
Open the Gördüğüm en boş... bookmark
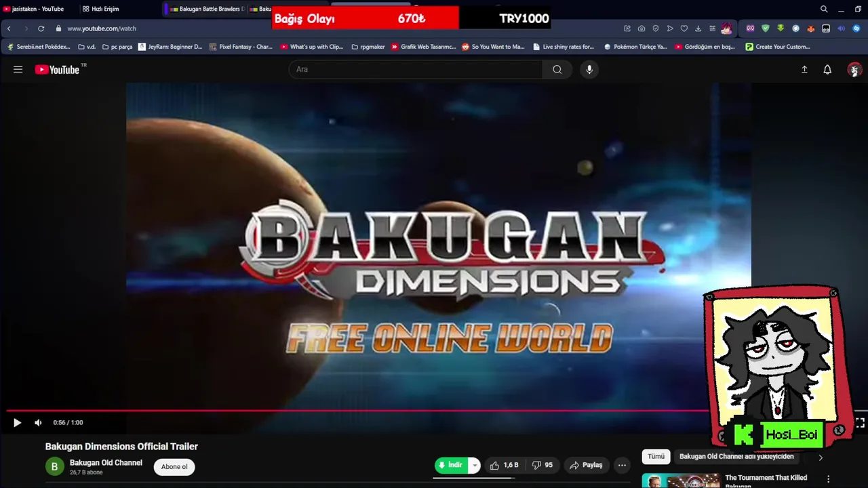pyautogui.click(x=705, y=47)
